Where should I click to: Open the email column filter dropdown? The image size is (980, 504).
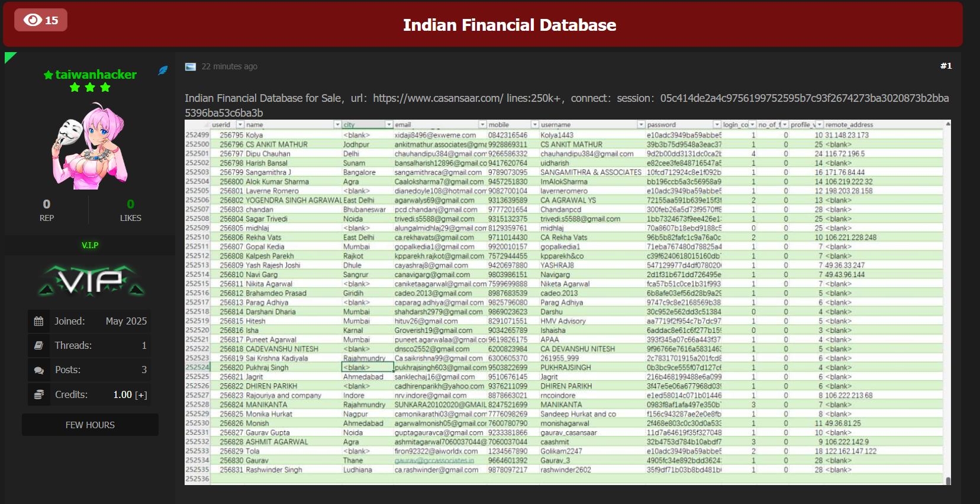tap(482, 124)
